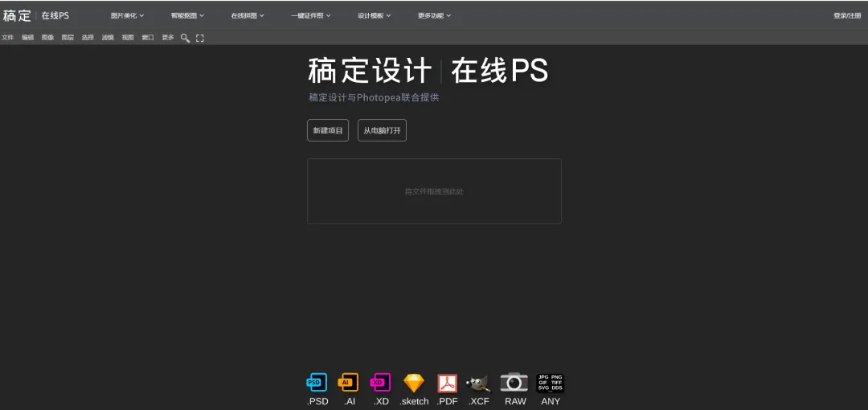868x410 pixels.
Task: Click the .sketch diamond icon
Action: coord(414,383)
